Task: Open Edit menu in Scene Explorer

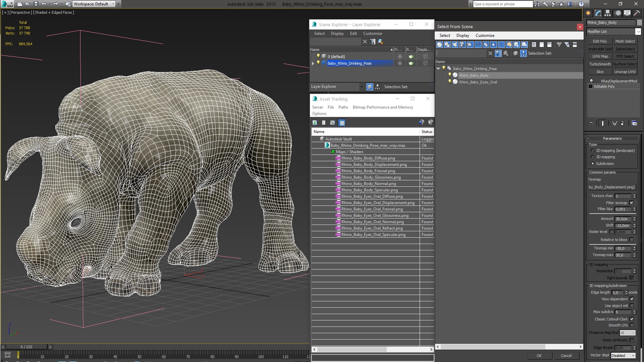Action: click(353, 34)
